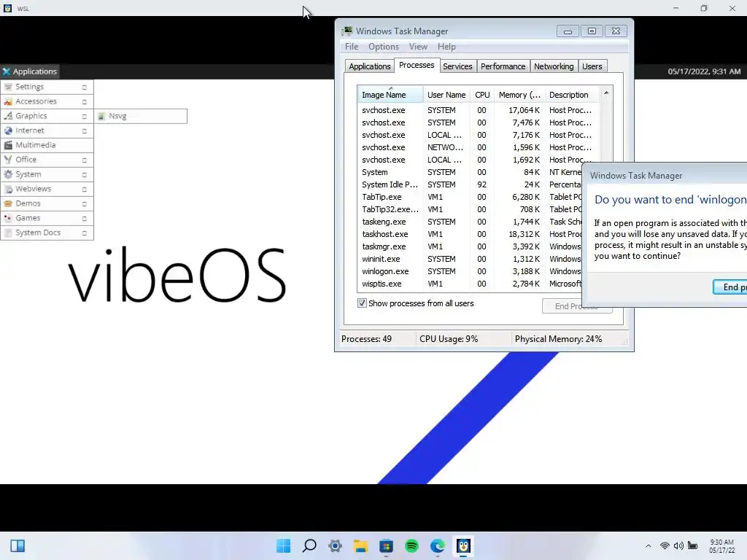Select the System Idle Process row
The height and width of the screenshot is (560, 747).
pyautogui.click(x=469, y=184)
